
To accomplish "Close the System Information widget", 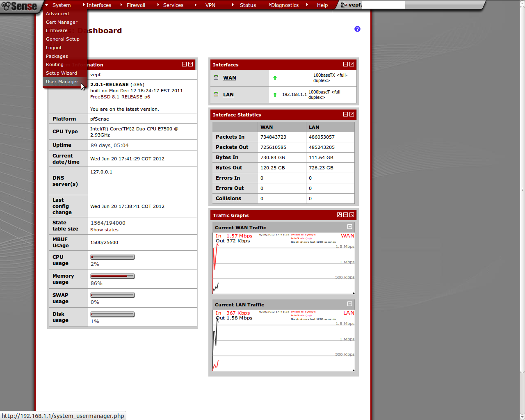I will [x=191, y=64].
